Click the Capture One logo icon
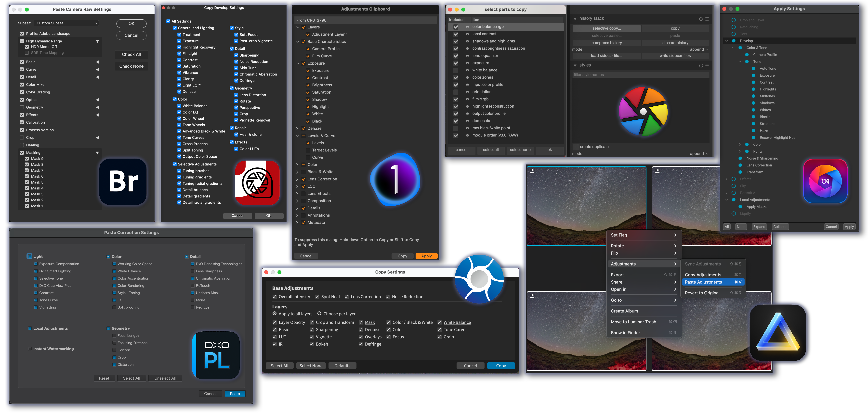Screen dimensions: 868x413 click(395, 179)
